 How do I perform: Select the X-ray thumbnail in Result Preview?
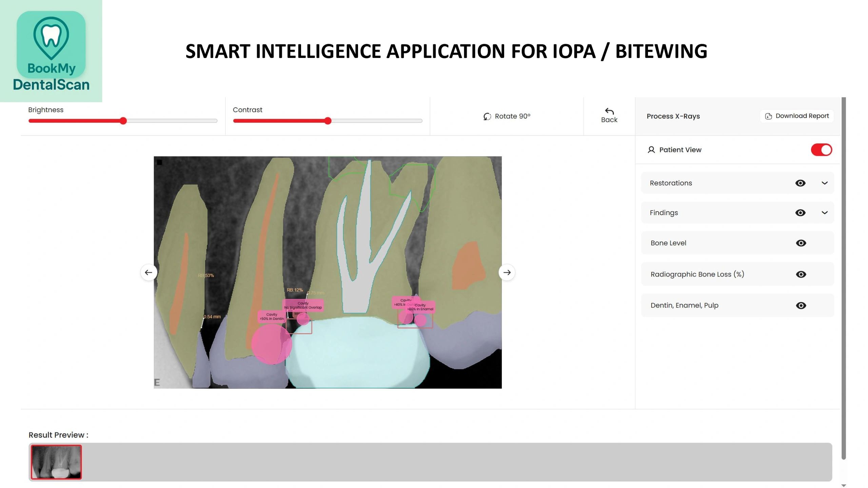point(56,462)
